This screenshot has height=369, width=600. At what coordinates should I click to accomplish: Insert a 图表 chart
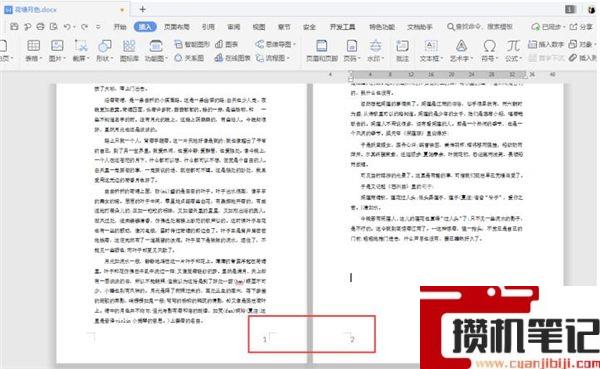tap(227, 44)
